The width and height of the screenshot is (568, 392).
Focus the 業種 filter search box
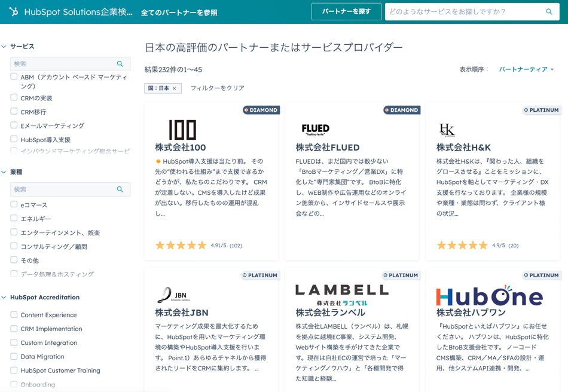[x=70, y=189]
